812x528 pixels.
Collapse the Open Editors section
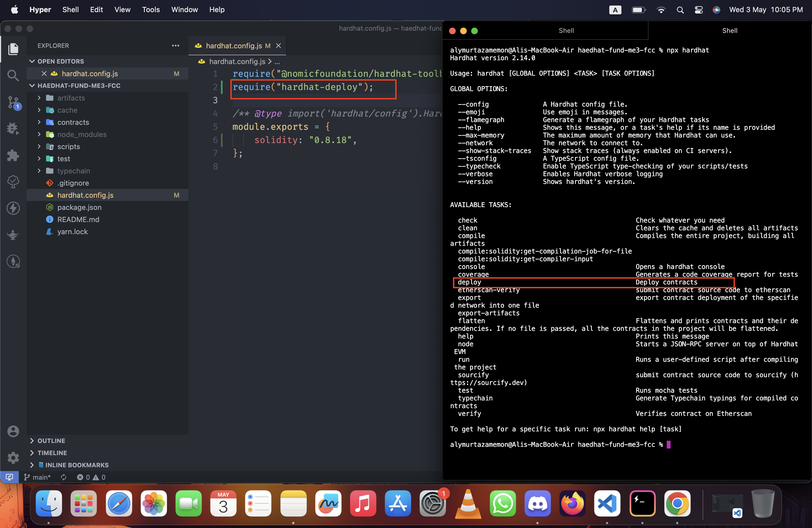(x=107, y=61)
